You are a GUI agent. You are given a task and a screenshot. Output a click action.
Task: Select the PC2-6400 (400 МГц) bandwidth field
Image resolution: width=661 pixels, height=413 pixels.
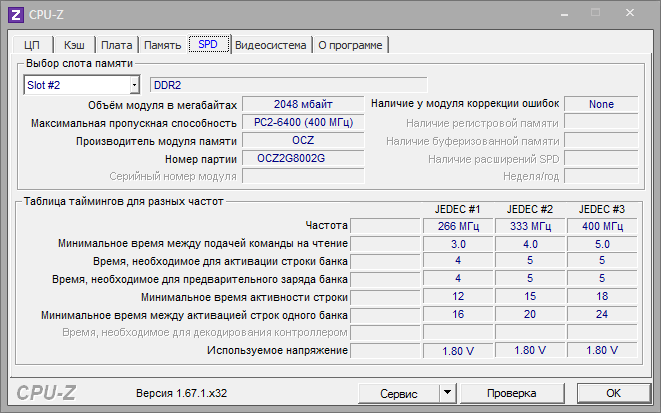[x=303, y=122]
